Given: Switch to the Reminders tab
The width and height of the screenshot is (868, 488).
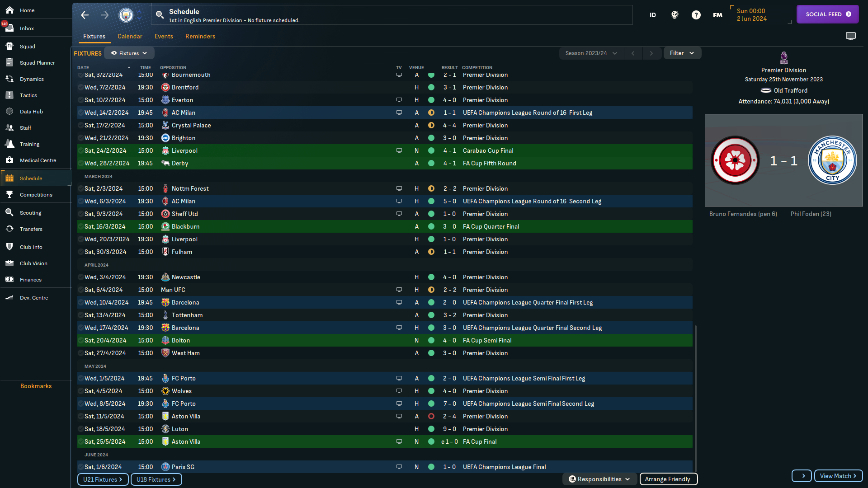Looking at the screenshot, I should pos(200,36).
